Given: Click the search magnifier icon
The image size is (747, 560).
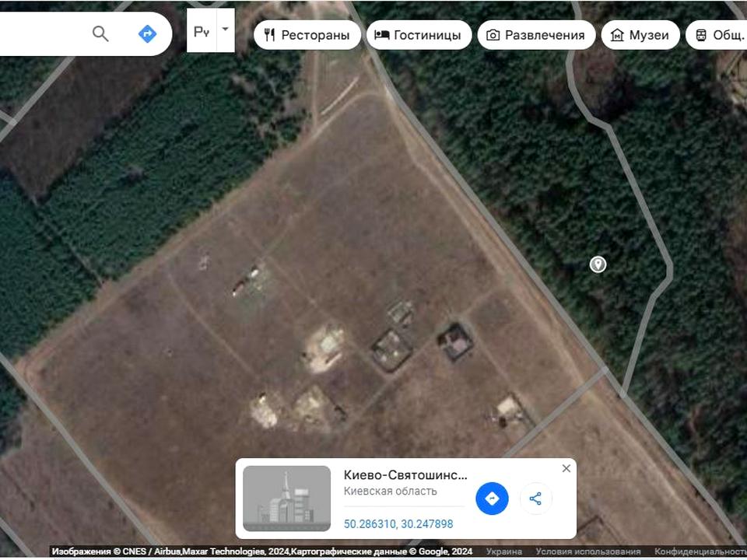Looking at the screenshot, I should [100, 33].
